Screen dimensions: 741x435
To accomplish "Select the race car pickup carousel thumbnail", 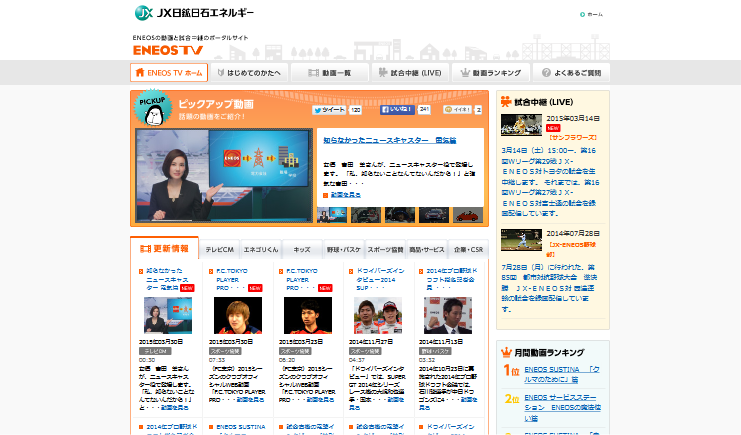I will click(434, 215).
